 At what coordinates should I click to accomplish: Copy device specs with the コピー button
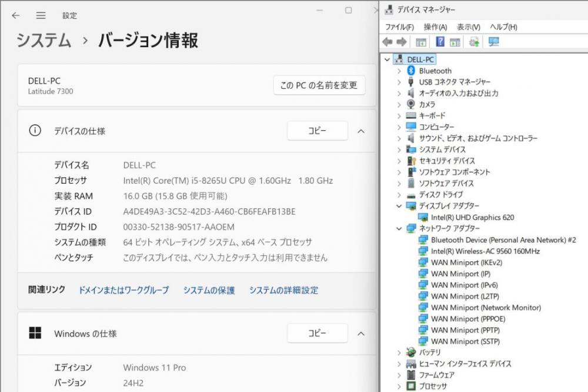pyautogui.click(x=318, y=131)
